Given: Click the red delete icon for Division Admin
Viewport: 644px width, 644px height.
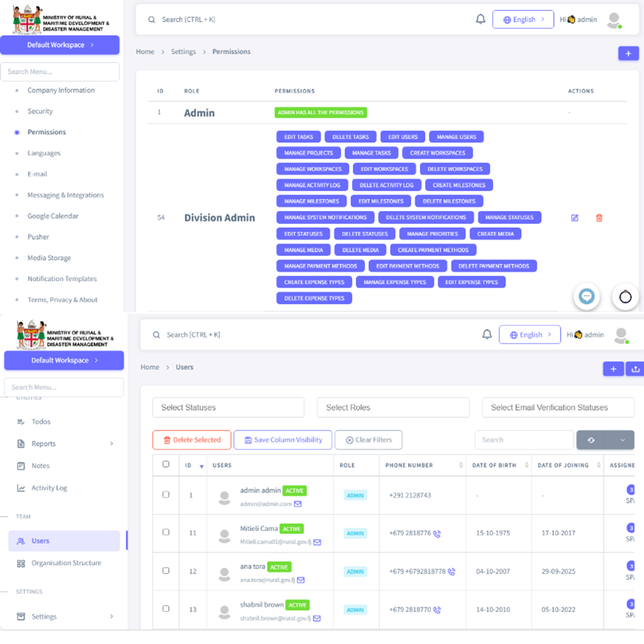Looking at the screenshot, I should tap(599, 218).
